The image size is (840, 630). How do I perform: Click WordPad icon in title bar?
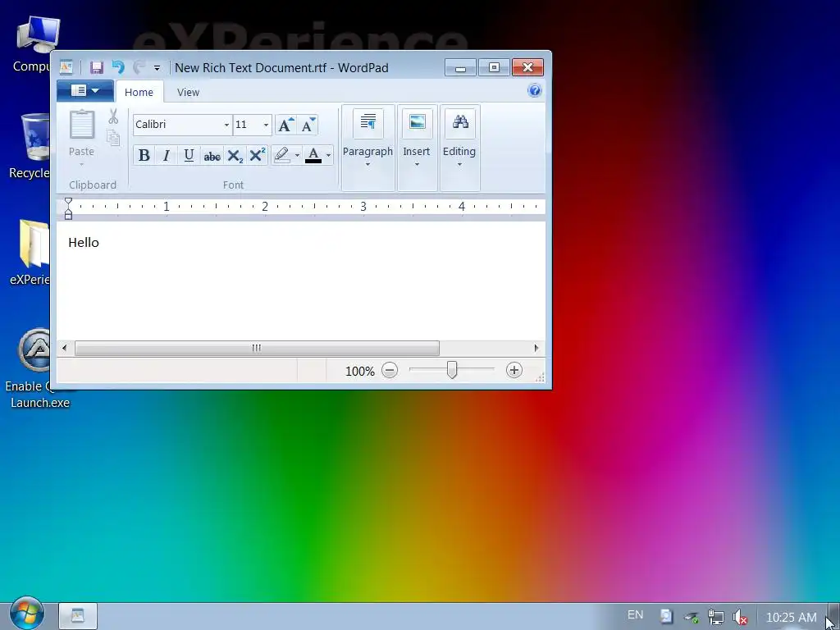pyautogui.click(x=66, y=67)
